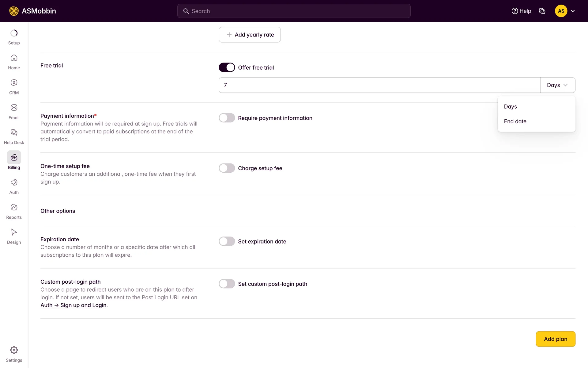Enable Set expiration date switch

click(227, 241)
